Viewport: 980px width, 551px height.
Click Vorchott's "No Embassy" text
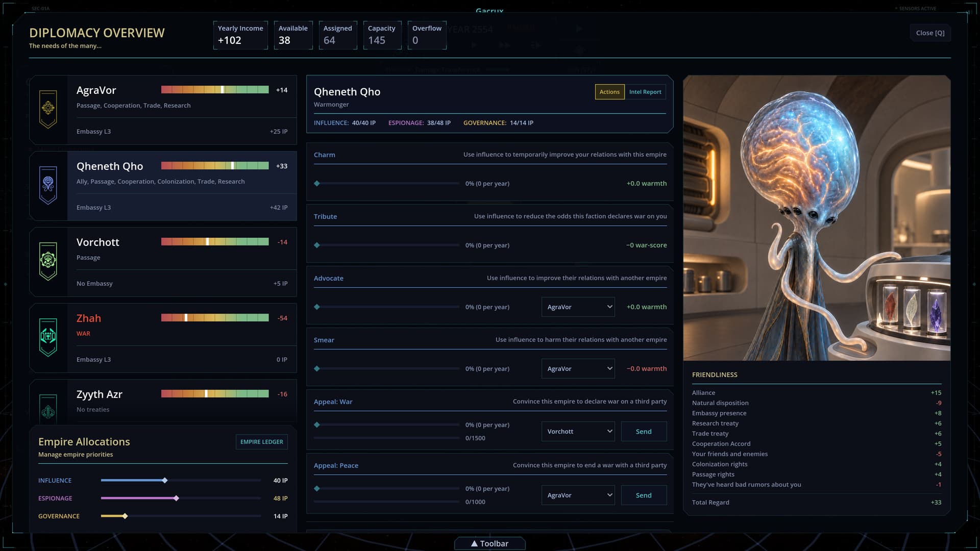pyautogui.click(x=94, y=284)
